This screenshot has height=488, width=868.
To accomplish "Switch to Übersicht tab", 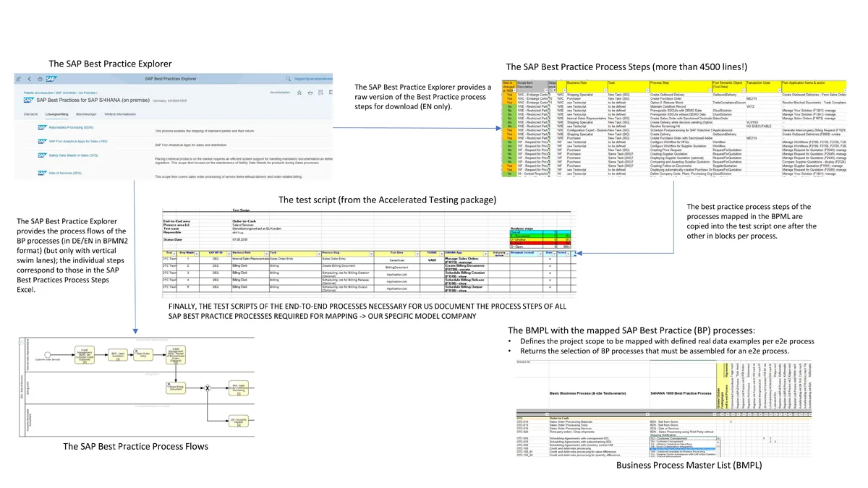I will coord(30,114).
